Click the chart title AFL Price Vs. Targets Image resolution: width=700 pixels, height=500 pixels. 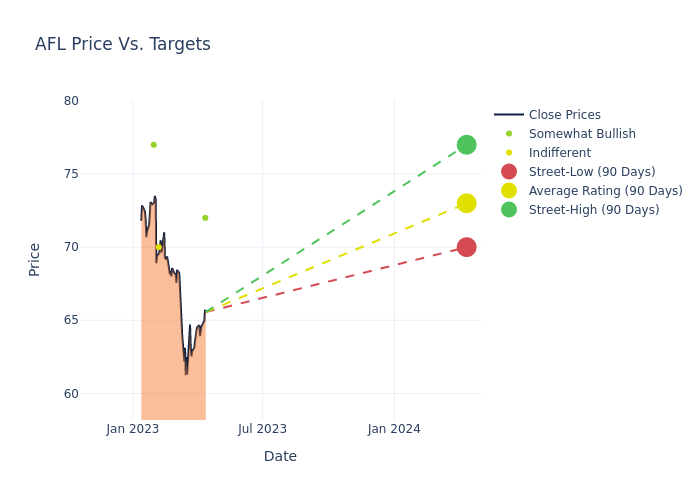[x=123, y=44]
